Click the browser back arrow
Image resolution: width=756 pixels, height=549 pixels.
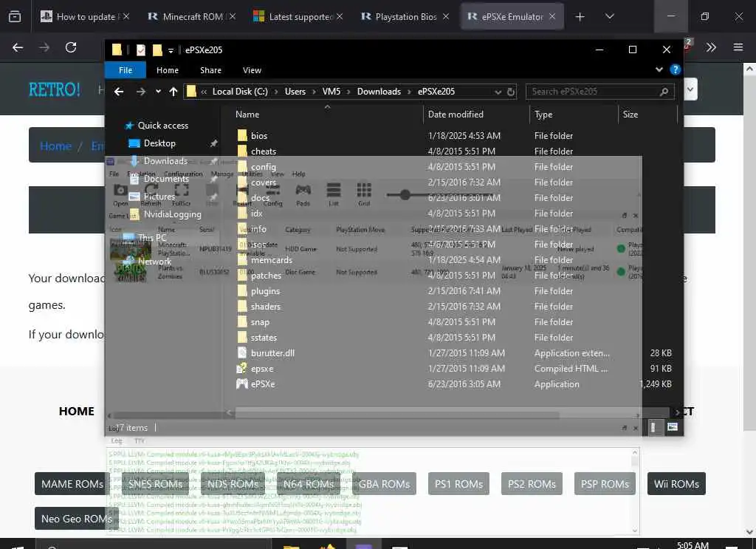coord(18,47)
